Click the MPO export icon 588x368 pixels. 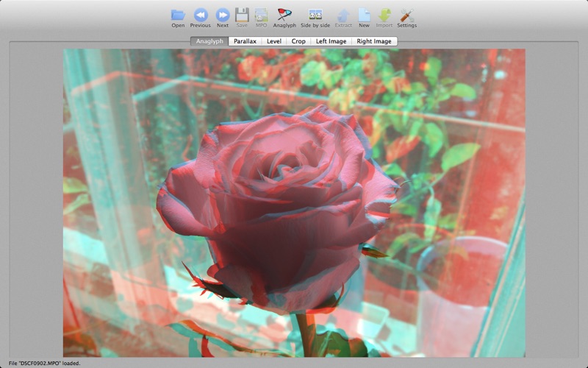(x=261, y=15)
